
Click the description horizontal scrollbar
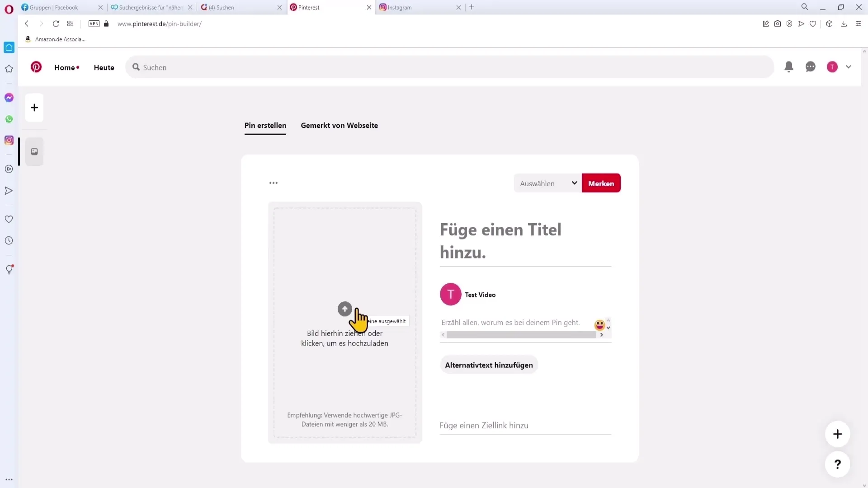point(521,335)
